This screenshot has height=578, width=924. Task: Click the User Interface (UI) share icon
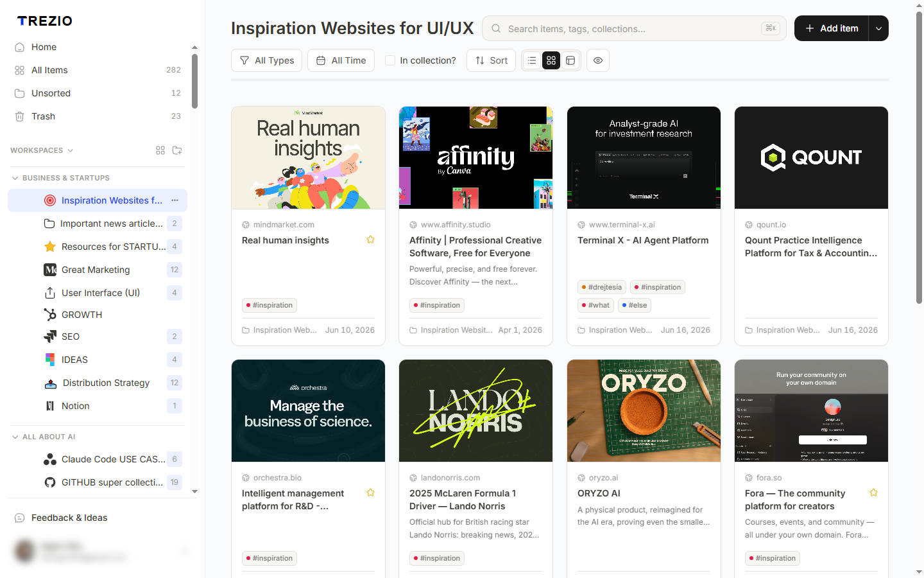pyautogui.click(x=49, y=293)
